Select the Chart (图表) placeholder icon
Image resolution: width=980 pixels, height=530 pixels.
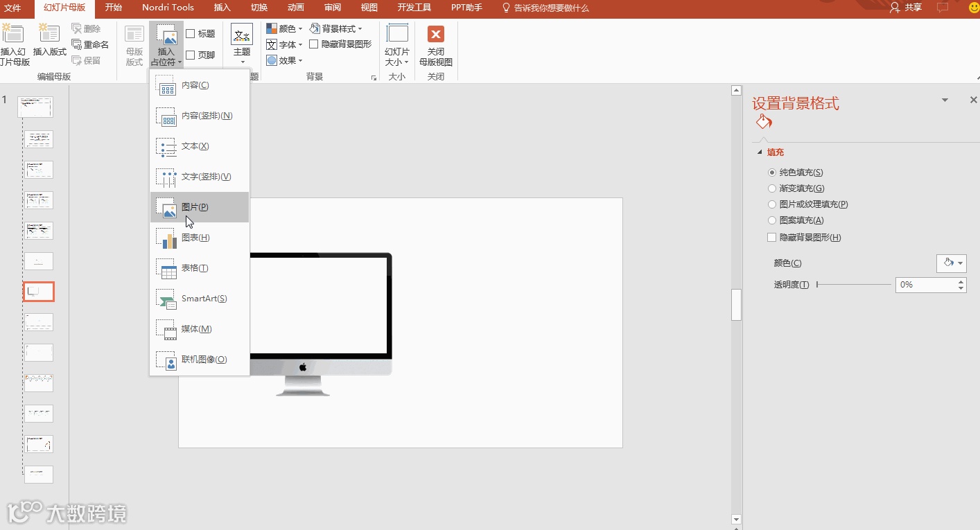pyautogui.click(x=166, y=238)
